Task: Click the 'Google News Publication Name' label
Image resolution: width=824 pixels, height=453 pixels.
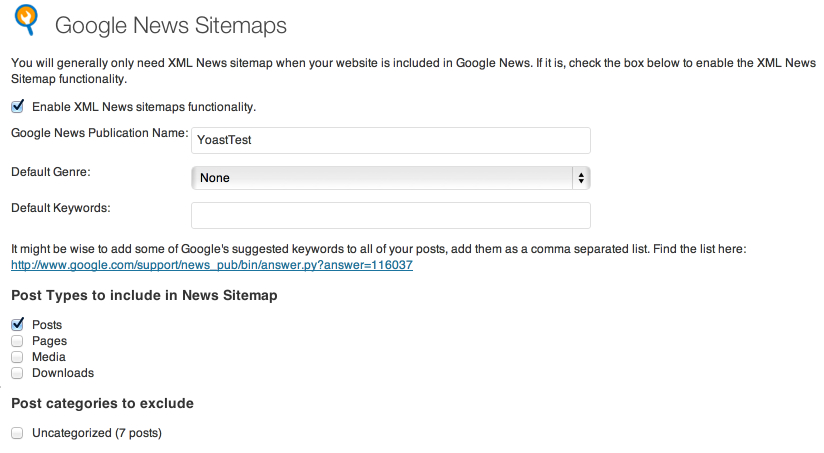Action: 98,132
